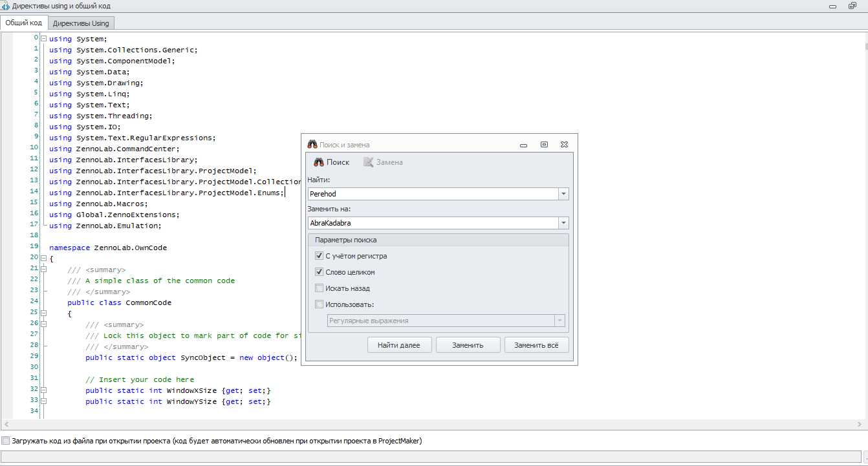868x466 pixels.
Task: Close the Поиск и замена dialog
Action: 564,145
